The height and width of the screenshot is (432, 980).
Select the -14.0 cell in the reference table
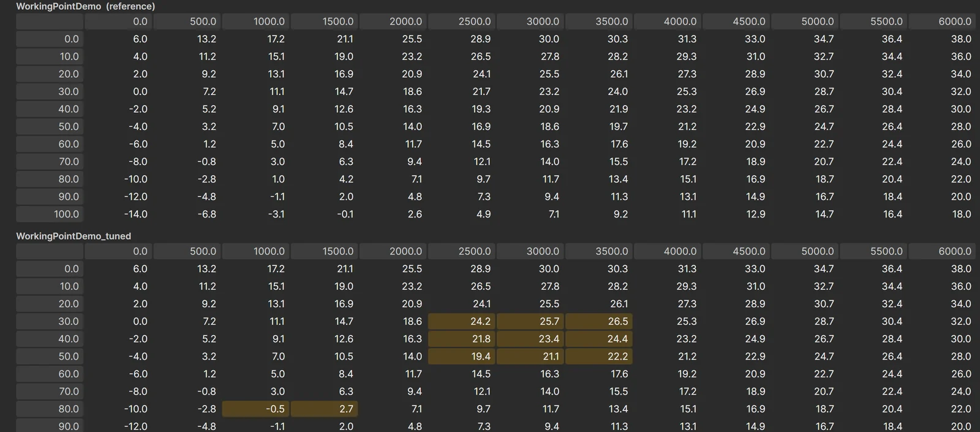[x=119, y=214]
